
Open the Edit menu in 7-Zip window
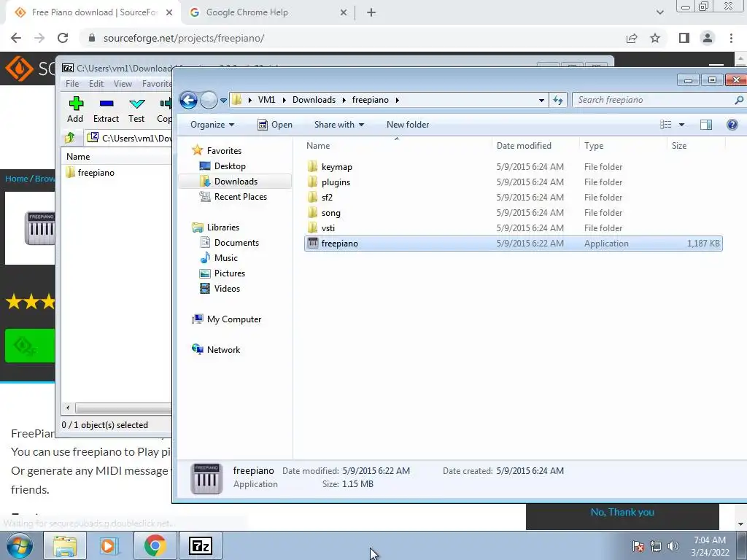click(x=96, y=84)
